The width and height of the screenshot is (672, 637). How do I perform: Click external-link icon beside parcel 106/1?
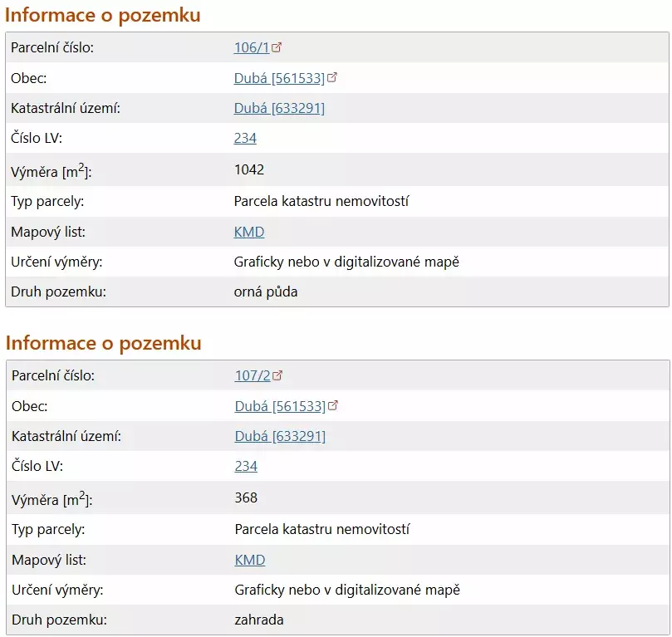pyautogui.click(x=277, y=47)
